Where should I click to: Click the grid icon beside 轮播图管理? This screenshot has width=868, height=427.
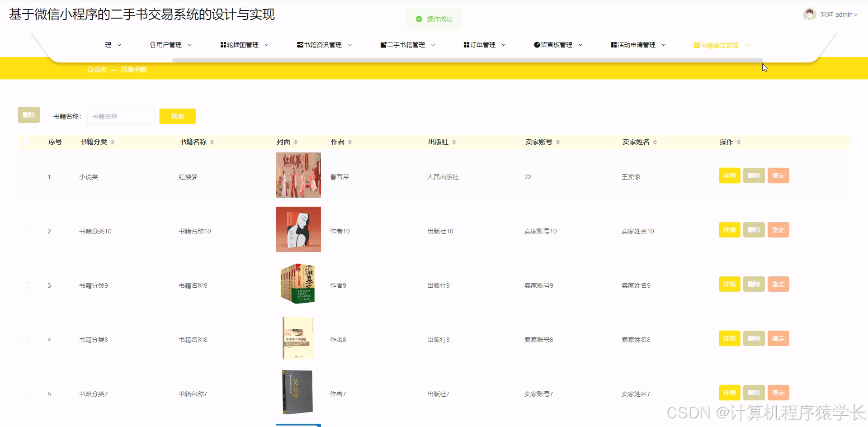coord(223,45)
